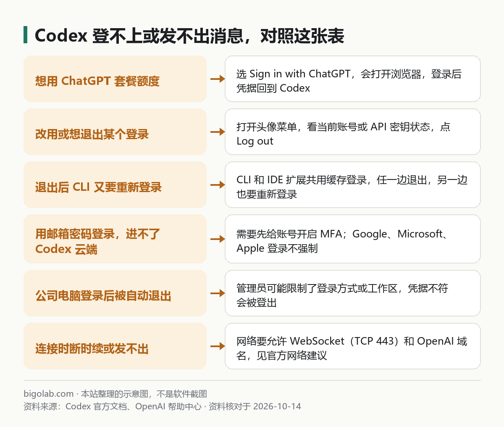Image resolution: width=504 pixels, height=427 pixels.
Task: Click the answer starting '网络要允许 WebSocket'
Action: 353,346
